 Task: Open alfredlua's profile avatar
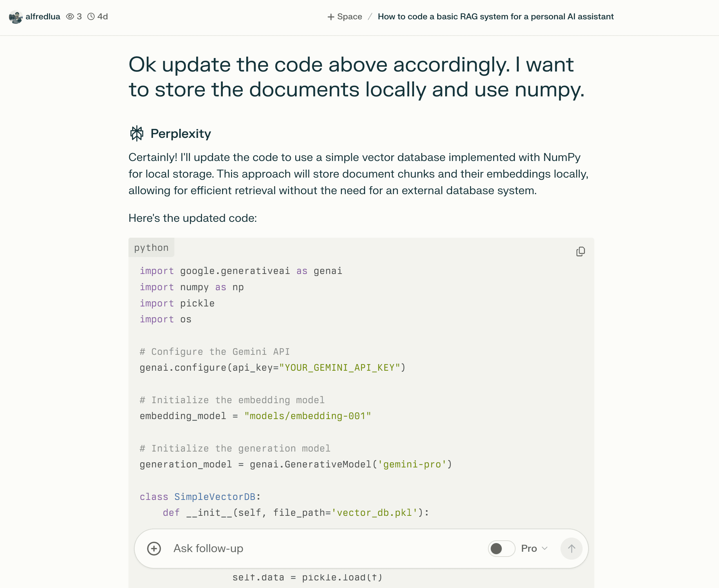pyautogui.click(x=16, y=17)
